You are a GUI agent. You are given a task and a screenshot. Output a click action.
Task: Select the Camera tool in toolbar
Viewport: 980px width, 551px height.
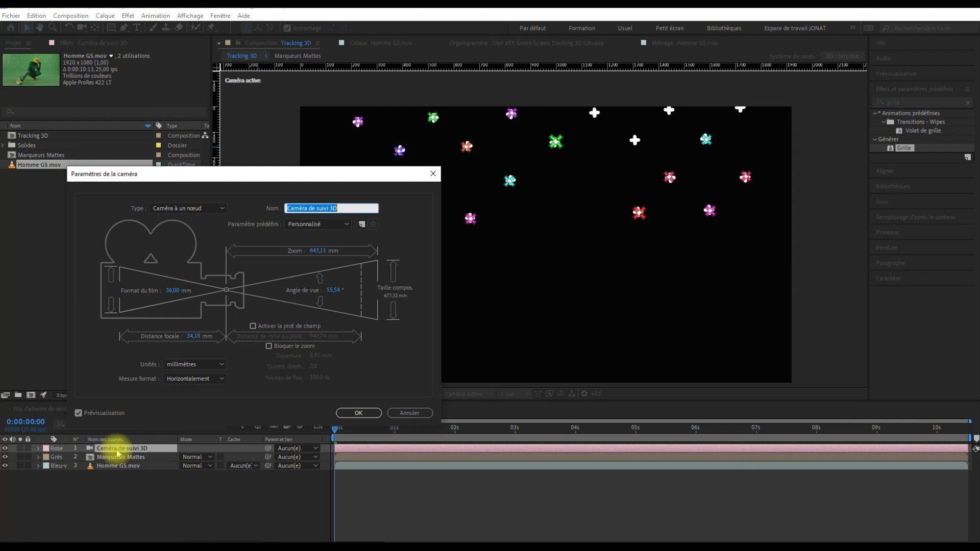pyautogui.click(x=82, y=28)
